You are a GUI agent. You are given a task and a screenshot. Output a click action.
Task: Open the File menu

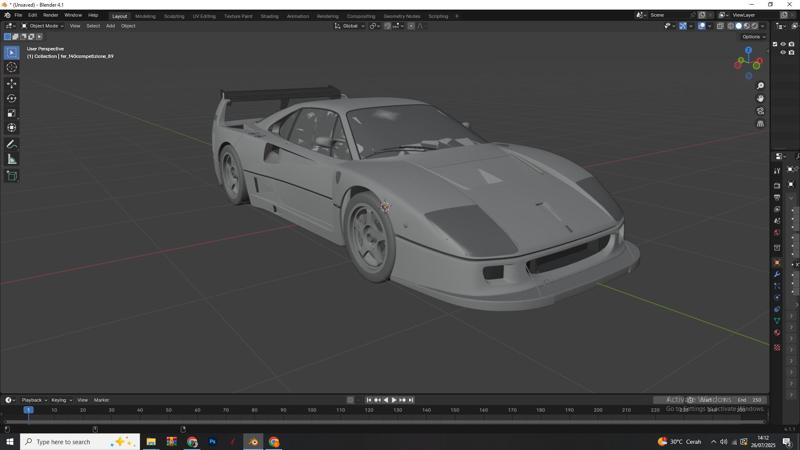(18, 15)
